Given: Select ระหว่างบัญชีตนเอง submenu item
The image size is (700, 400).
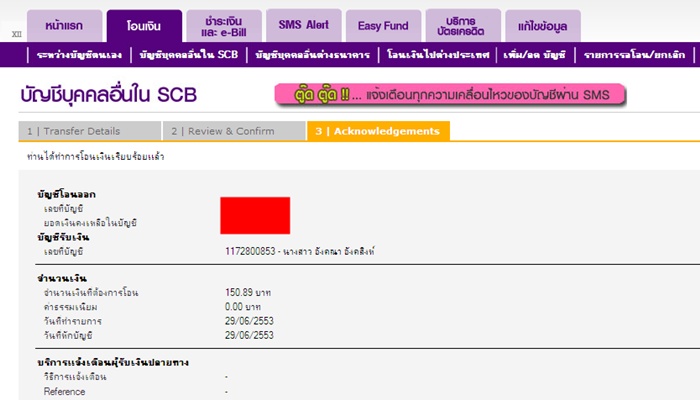Looking at the screenshot, I should tap(79, 55).
